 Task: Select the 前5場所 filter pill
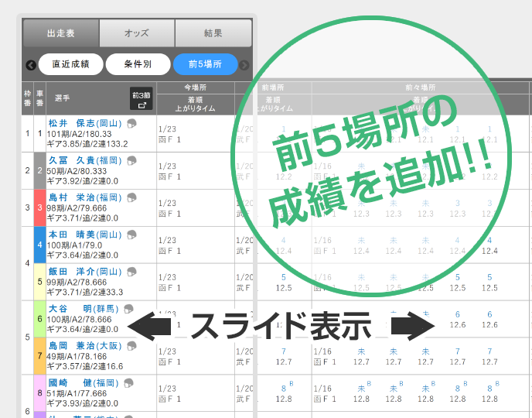tap(205, 64)
